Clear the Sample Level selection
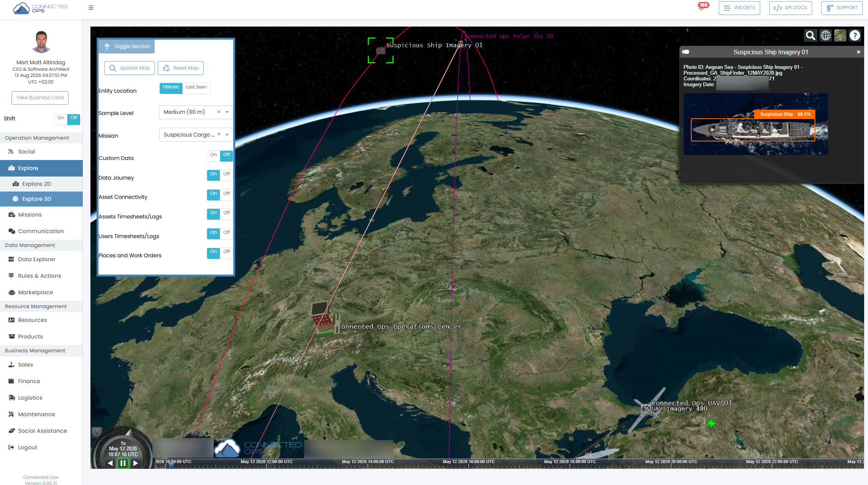 point(219,112)
